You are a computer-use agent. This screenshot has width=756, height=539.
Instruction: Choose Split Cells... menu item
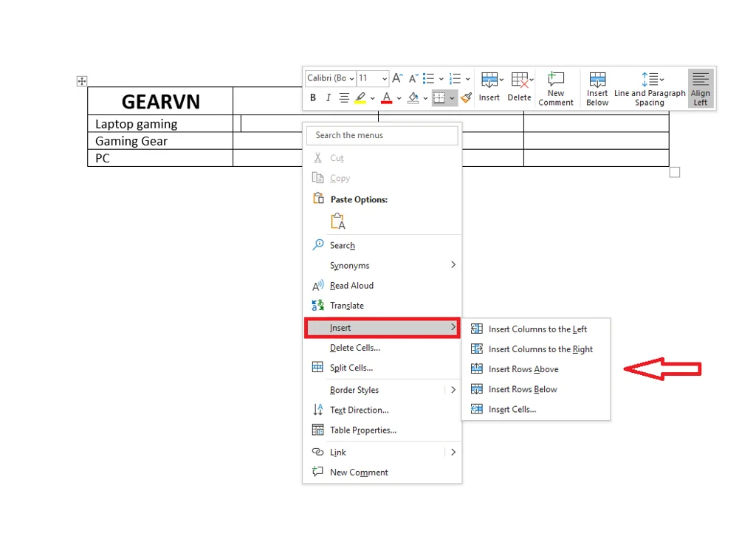pyautogui.click(x=382, y=368)
